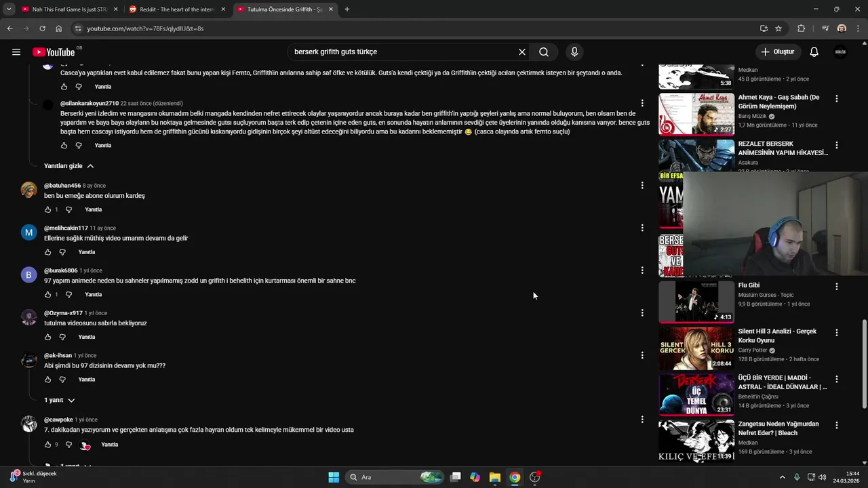Open ÜÇÜ BİR YERDE video title

tap(783, 382)
